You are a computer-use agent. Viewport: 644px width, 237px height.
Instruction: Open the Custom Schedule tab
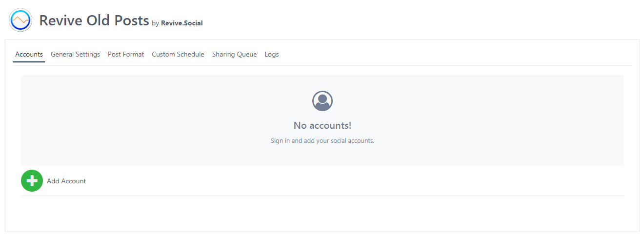pos(178,55)
